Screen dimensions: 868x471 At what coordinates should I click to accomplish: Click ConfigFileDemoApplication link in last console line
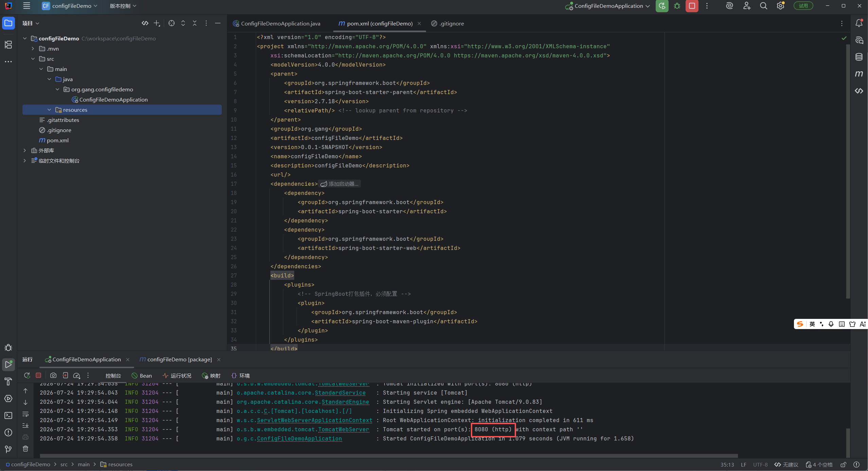tap(299, 438)
